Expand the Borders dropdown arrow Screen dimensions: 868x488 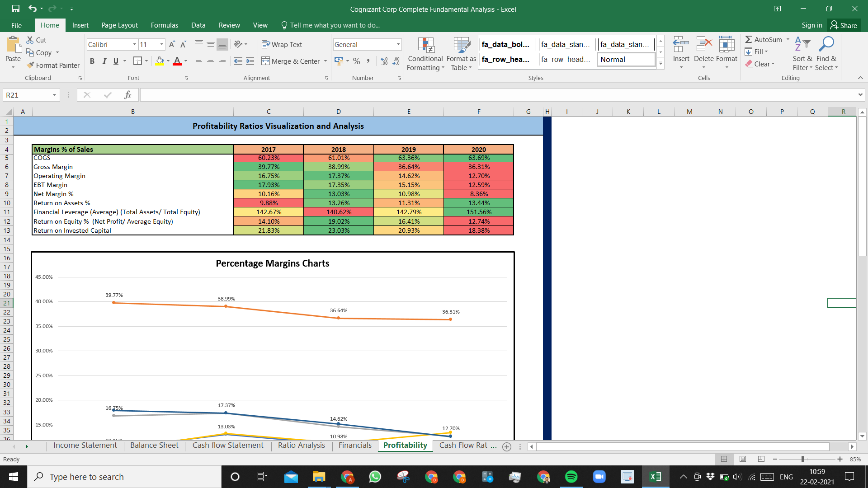tap(146, 61)
